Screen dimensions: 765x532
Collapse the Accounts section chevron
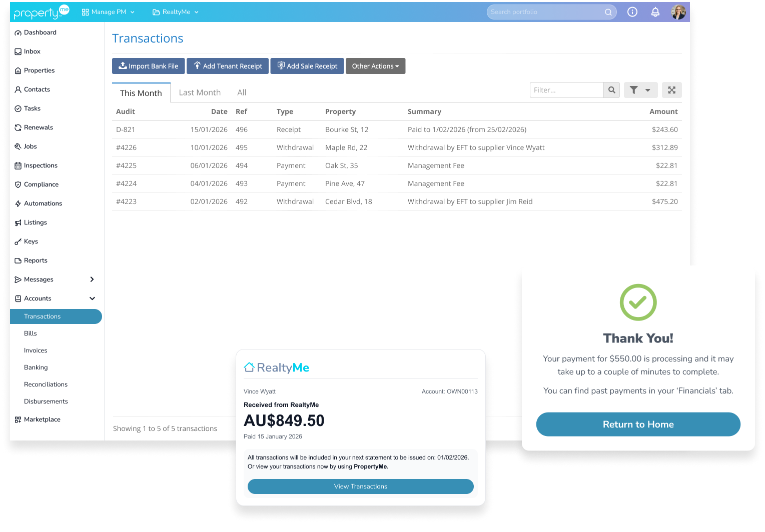[92, 298]
